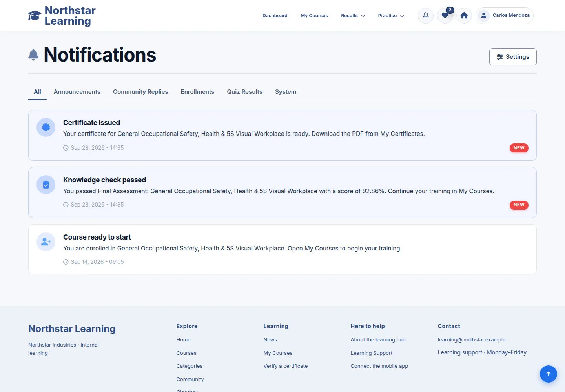This screenshot has height=392, width=565.
Task: Open the Carlos Mendoza account menu
Action: [505, 16]
